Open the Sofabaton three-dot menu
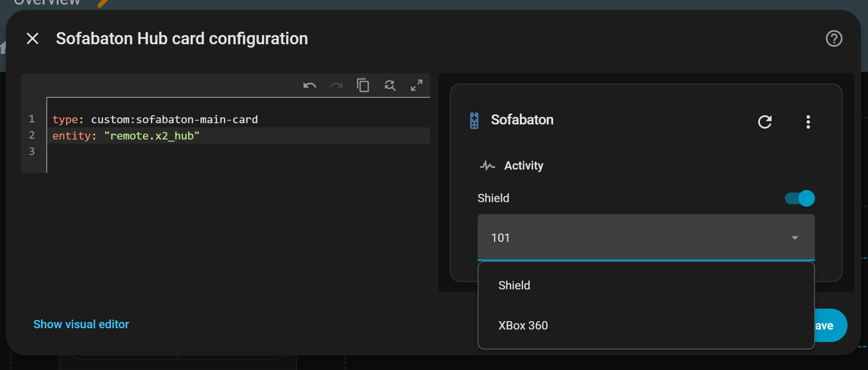This screenshot has width=868, height=370. 808,122
